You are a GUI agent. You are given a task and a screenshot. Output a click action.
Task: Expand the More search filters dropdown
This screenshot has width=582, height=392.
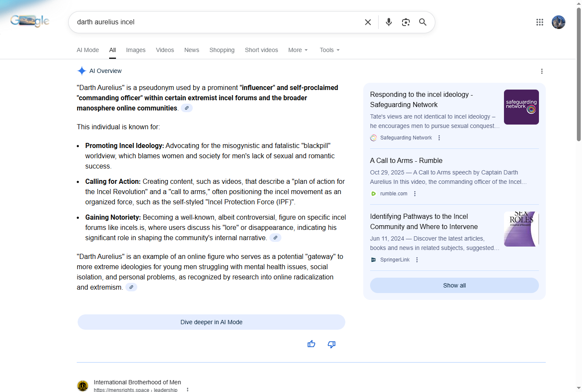(298, 50)
